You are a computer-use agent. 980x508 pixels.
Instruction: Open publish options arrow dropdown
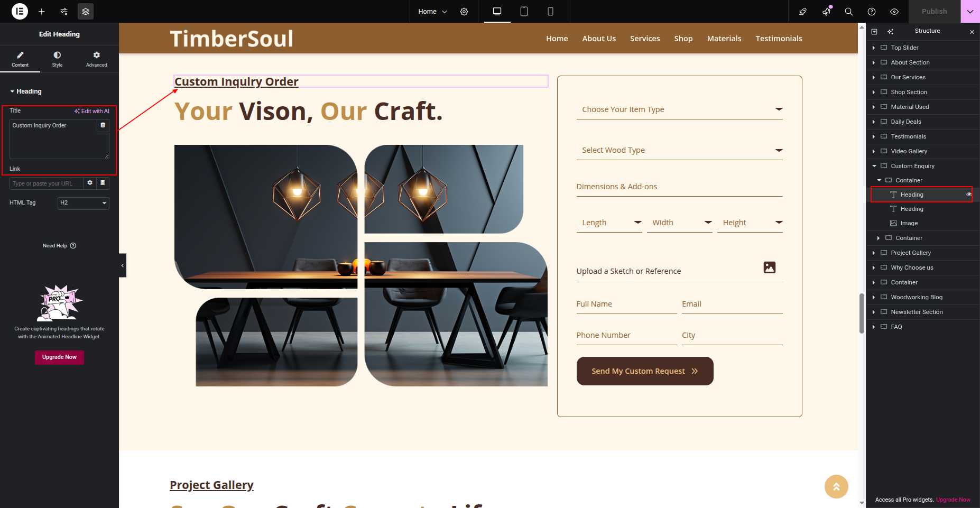point(970,12)
